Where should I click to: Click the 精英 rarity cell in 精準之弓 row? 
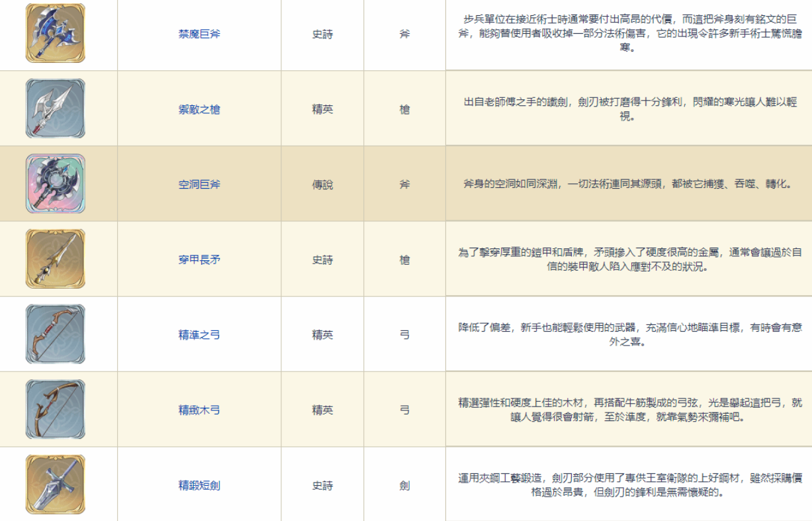tap(322, 335)
